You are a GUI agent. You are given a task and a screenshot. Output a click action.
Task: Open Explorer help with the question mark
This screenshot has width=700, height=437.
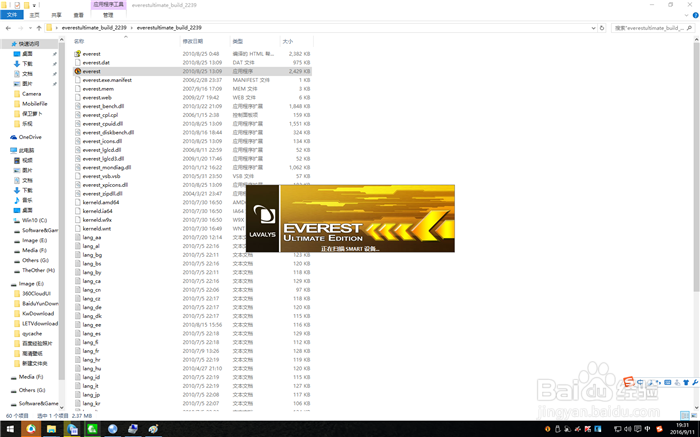click(x=695, y=15)
